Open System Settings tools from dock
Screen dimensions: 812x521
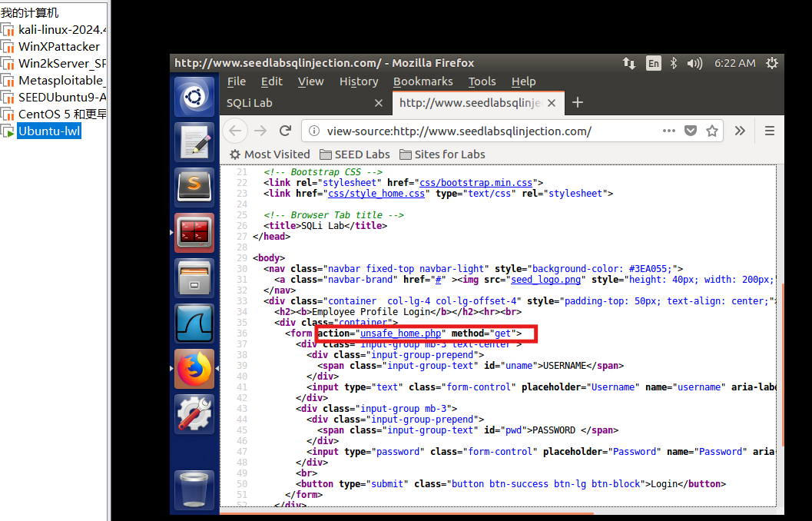tap(194, 414)
